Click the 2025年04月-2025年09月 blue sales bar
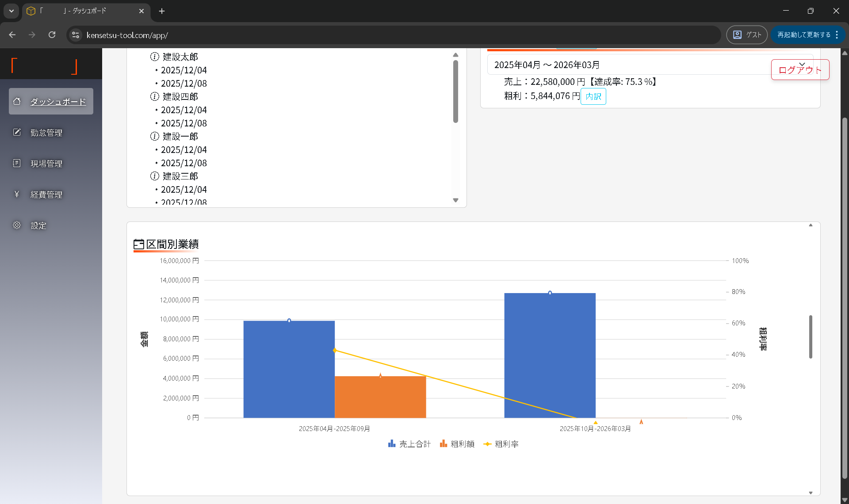This screenshot has height=504, width=849. point(289,369)
